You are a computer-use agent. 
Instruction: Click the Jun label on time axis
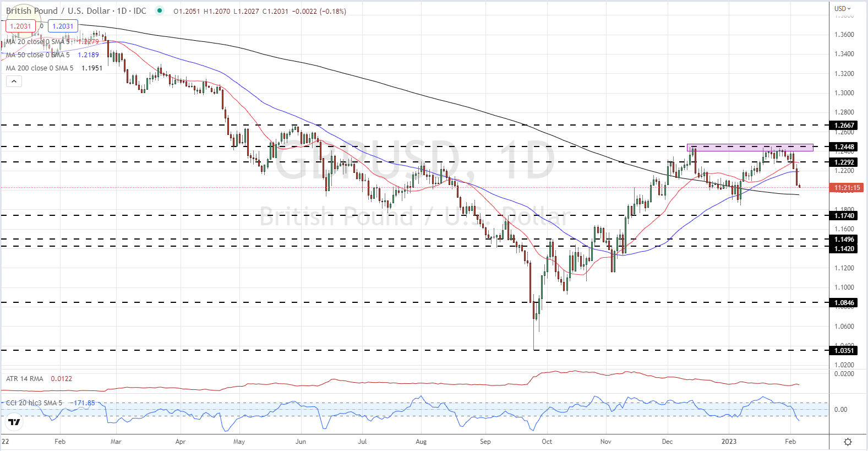(301, 442)
